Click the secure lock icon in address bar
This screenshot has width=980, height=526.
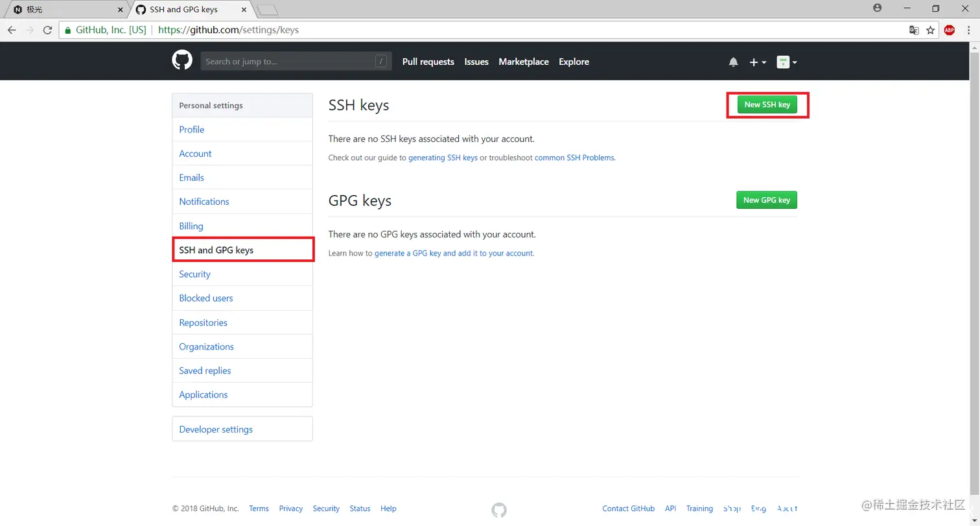(67, 30)
